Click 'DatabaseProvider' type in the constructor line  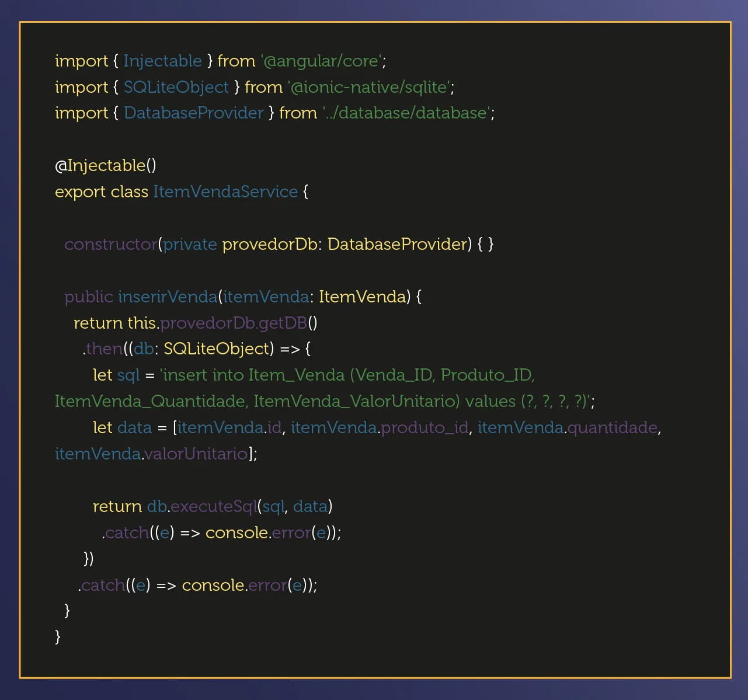click(x=397, y=244)
